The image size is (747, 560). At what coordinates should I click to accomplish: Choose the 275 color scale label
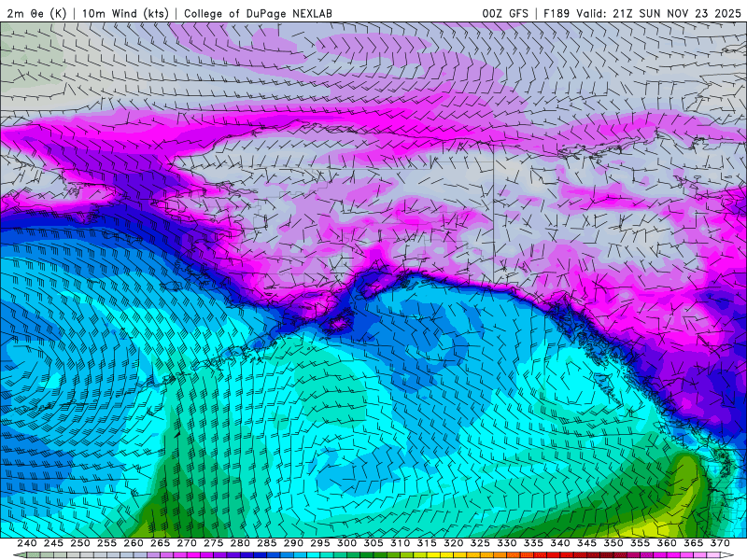(x=214, y=543)
